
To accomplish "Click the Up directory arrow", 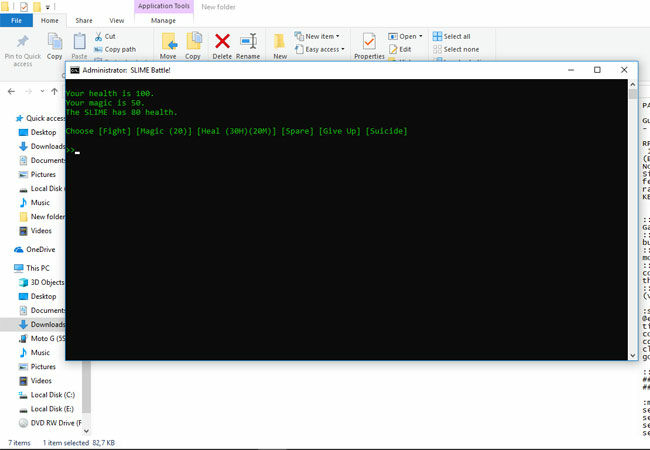I will point(54,92).
